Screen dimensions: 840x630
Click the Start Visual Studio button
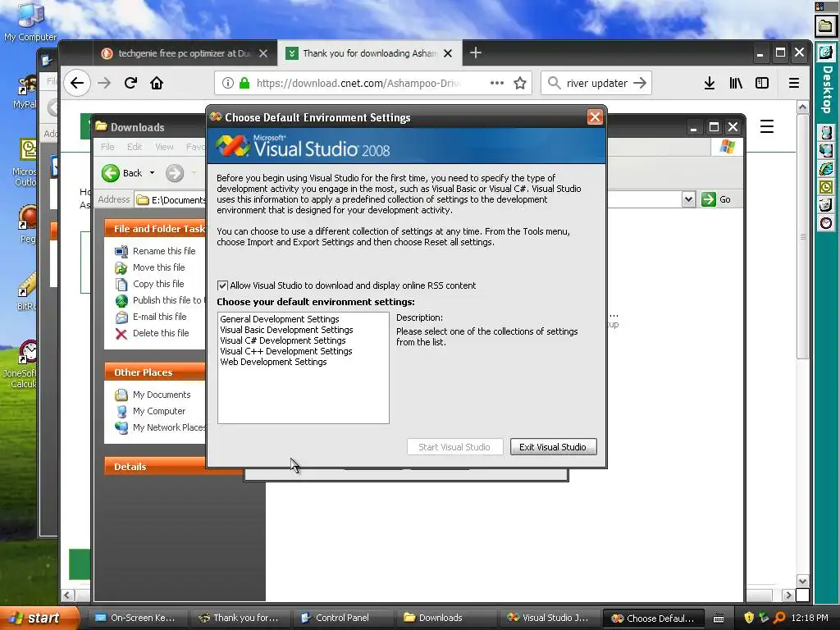tap(454, 447)
